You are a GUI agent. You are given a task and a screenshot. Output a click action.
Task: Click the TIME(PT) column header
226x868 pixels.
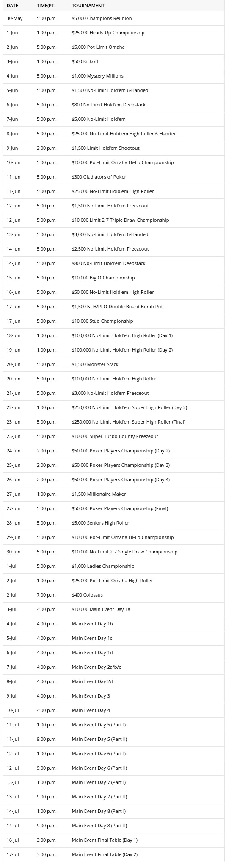(46, 6)
